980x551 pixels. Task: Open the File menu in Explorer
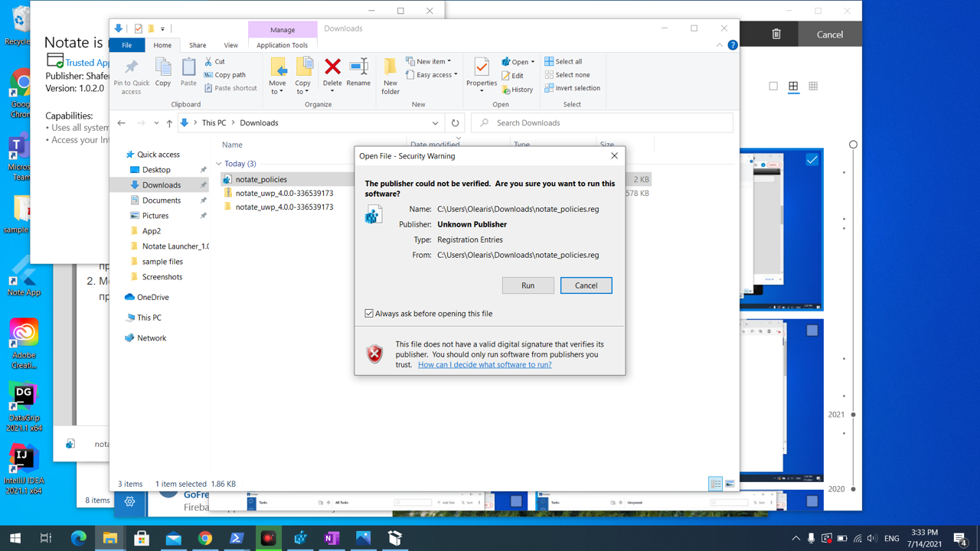click(x=127, y=45)
